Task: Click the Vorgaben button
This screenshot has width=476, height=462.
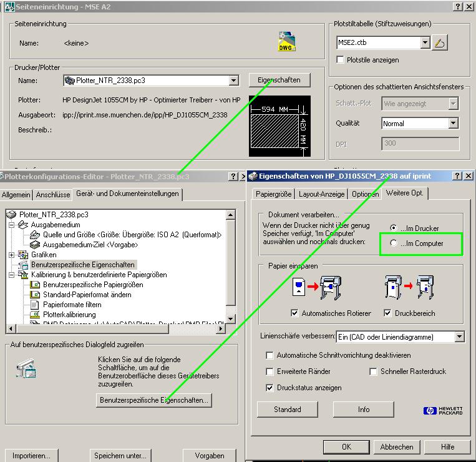Action: tap(210, 456)
